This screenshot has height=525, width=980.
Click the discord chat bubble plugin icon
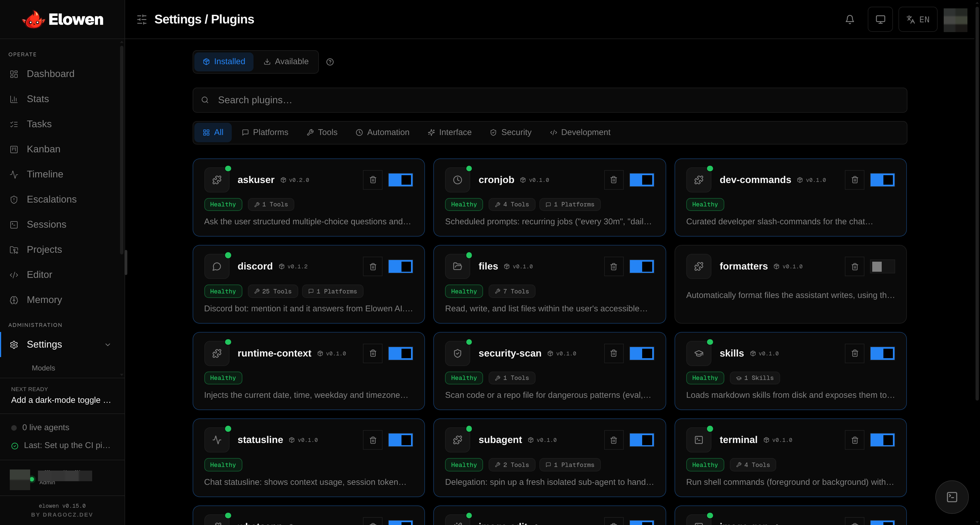pyautogui.click(x=216, y=266)
